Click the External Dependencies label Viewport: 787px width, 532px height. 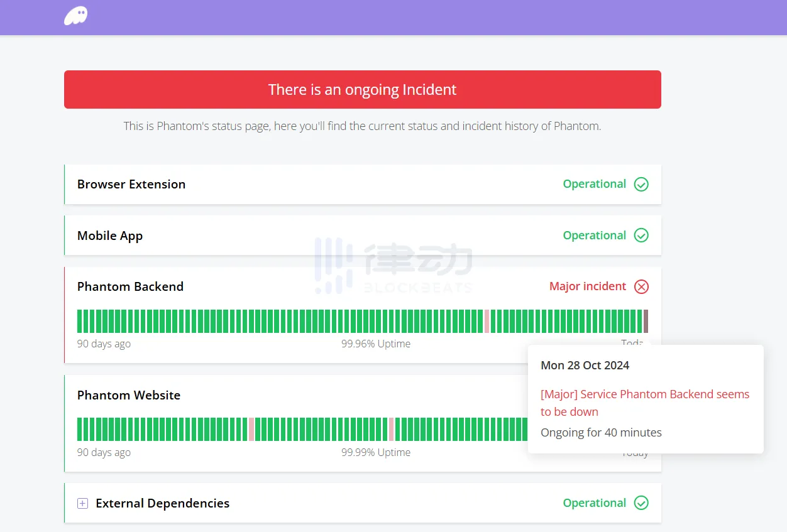(x=162, y=503)
